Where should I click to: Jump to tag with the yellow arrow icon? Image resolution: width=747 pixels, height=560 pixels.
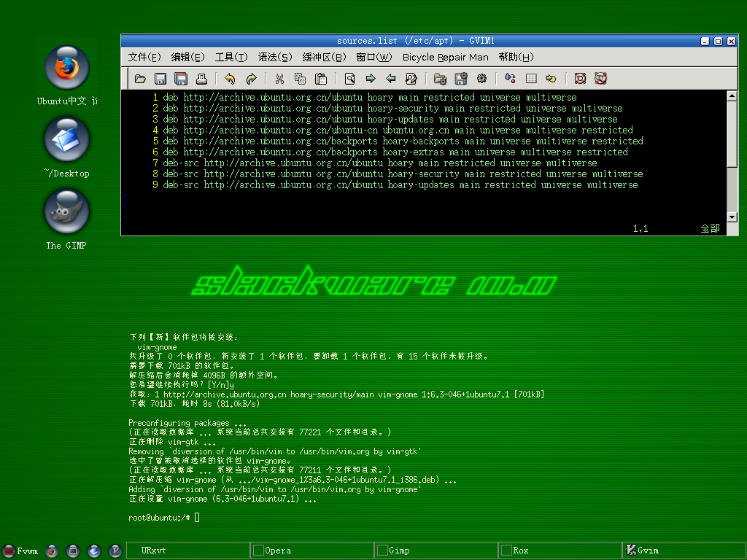tap(551, 79)
